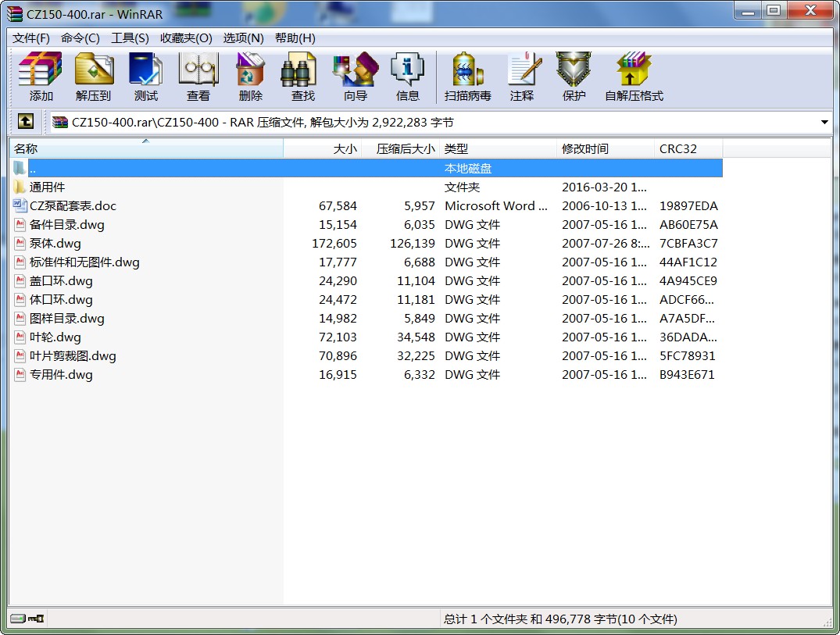The height and width of the screenshot is (635, 840).
Task: Click the archive path text in address bar
Action: (263, 122)
